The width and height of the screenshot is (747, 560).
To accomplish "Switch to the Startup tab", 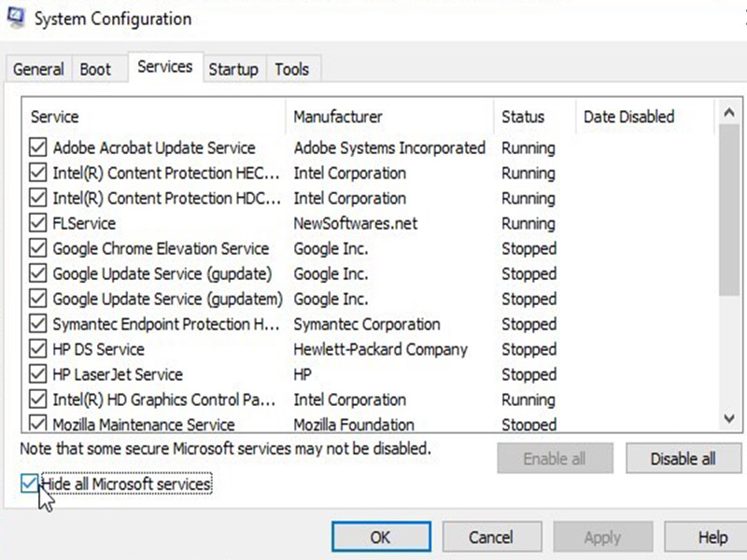I will point(233,69).
